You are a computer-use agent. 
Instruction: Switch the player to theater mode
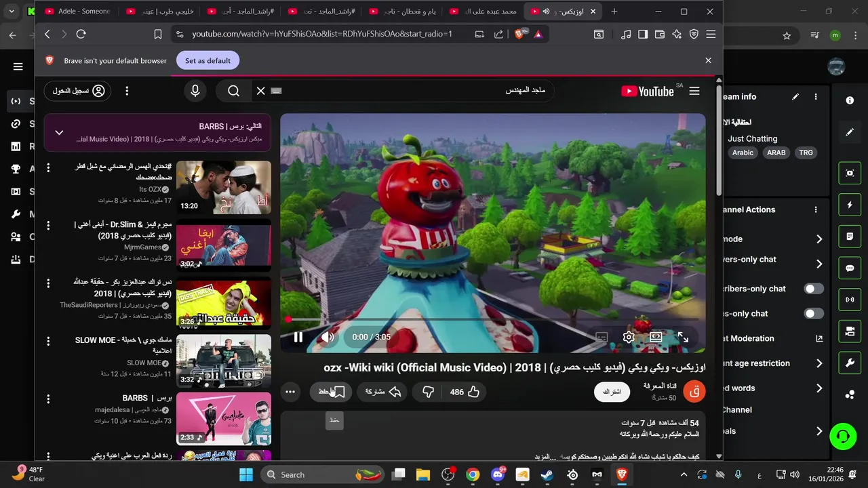(656, 337)
